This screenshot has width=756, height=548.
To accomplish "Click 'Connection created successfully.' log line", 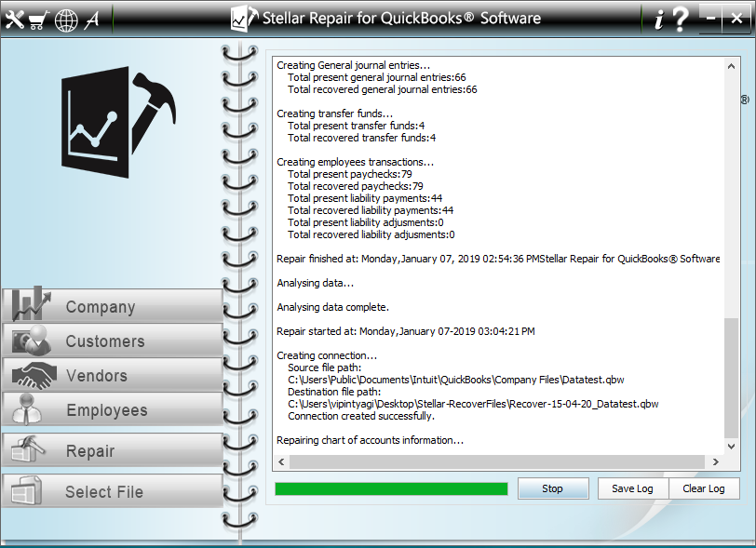I will (x=361, y=416).
